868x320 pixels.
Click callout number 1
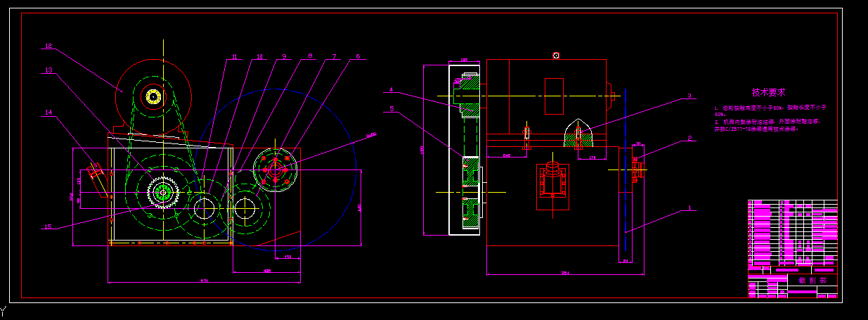click(x=689, y=207)
